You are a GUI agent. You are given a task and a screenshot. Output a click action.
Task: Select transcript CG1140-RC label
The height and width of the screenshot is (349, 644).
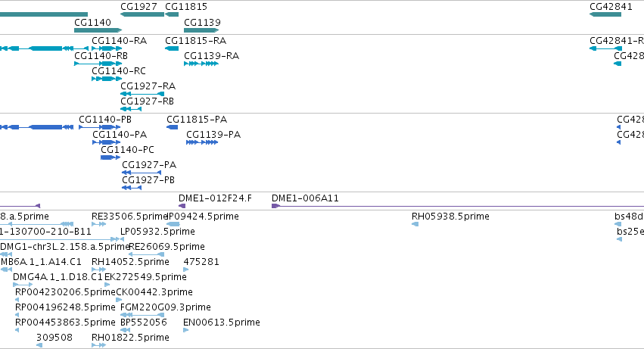[x=119, y=70]
